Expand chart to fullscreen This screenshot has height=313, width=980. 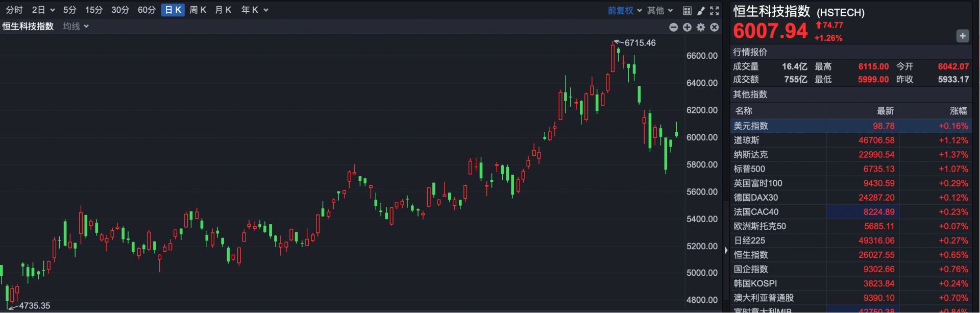coord(715,11)
